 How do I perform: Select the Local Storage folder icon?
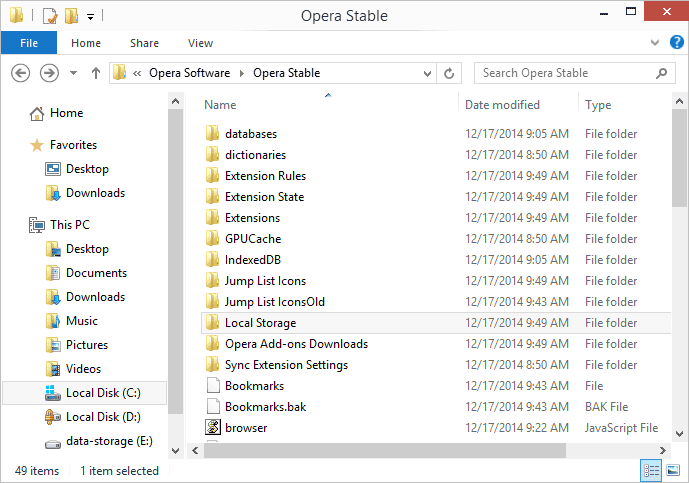(213, 323)
